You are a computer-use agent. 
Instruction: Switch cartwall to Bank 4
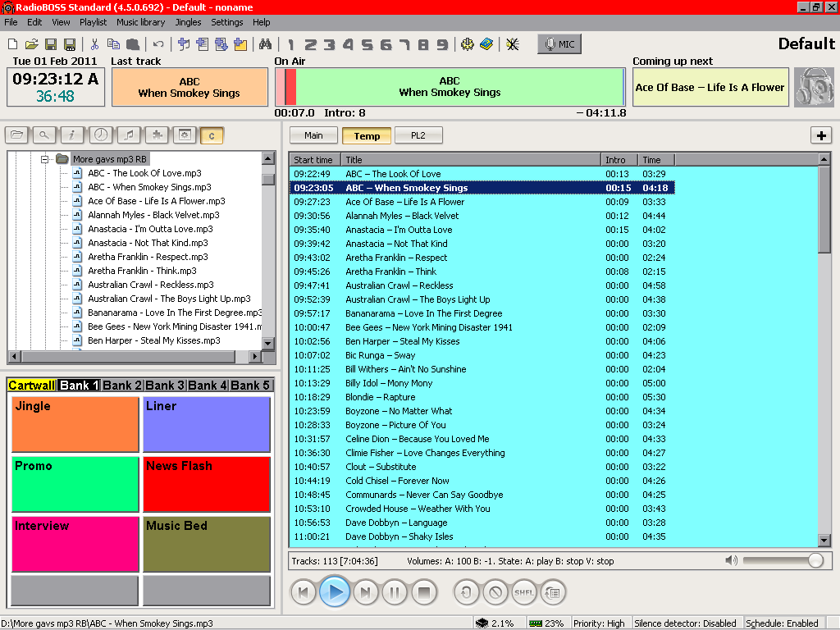pyautogui.click(x=208, y=386)
